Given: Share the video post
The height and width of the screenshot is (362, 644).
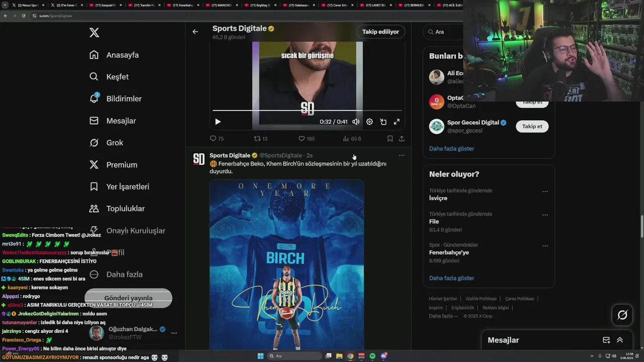Looking at the screenshot, I should coord(401,139).
